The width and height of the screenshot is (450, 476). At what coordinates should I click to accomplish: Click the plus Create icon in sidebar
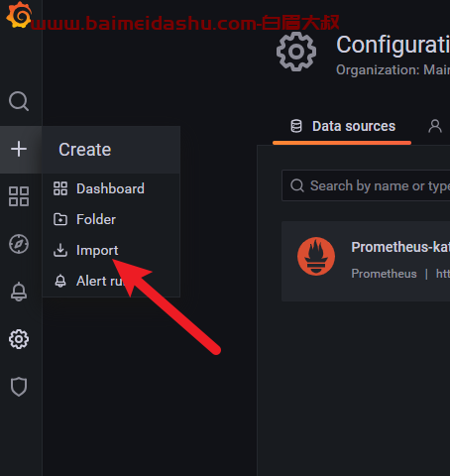(x=19, y=149)
